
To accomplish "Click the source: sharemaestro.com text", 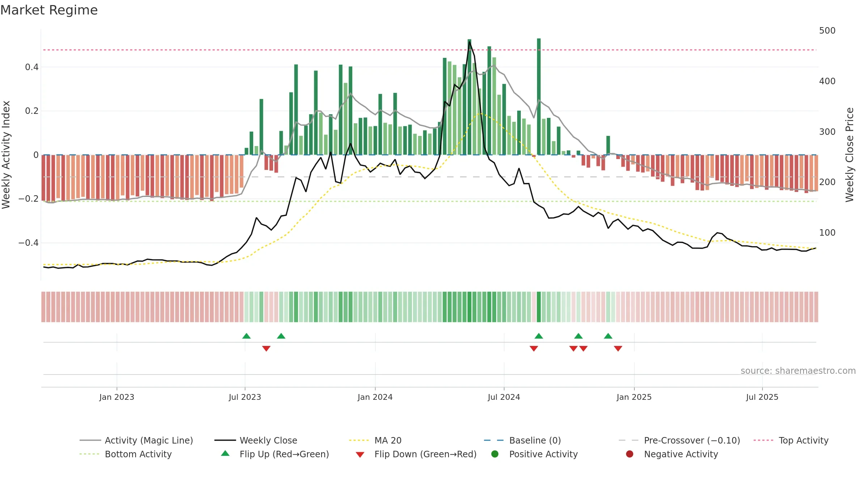I will coord(798,371).
